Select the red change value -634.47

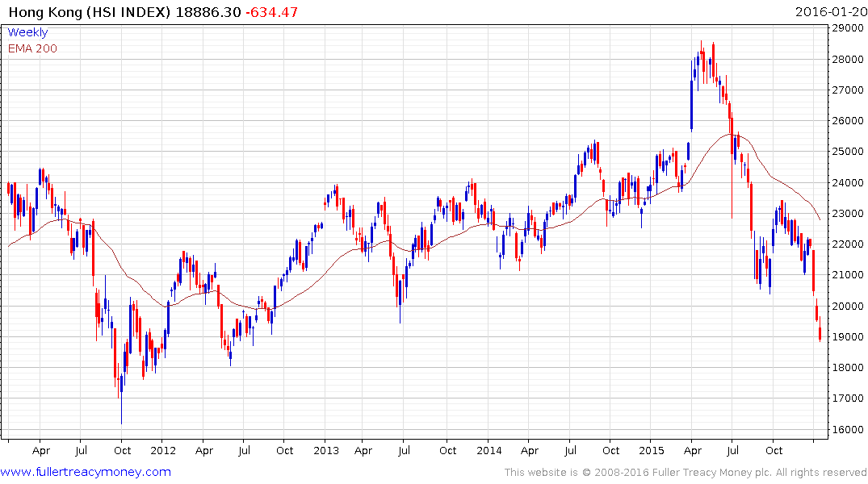(x=272, y=11)
